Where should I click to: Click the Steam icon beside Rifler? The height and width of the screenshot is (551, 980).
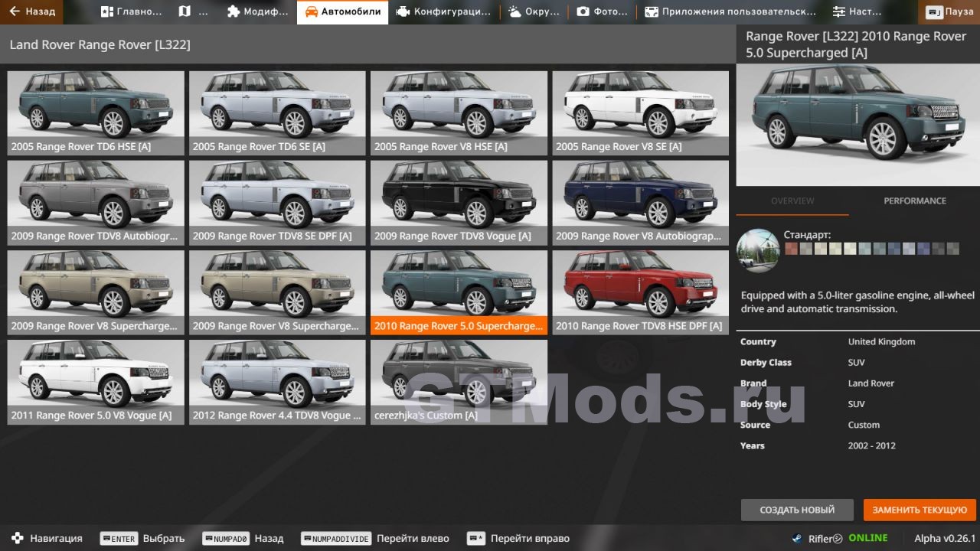(x=797, y=538)
